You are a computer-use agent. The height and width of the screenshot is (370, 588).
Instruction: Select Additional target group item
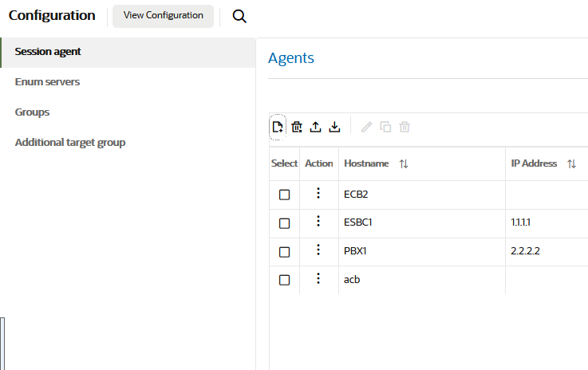click(x=70, y=142)
